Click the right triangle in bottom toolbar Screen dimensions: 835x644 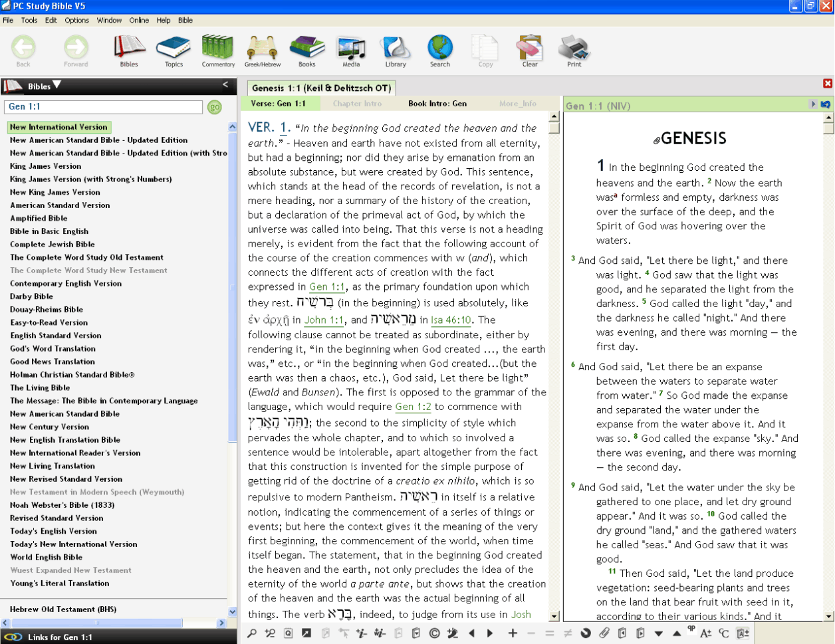coord(490,633)
